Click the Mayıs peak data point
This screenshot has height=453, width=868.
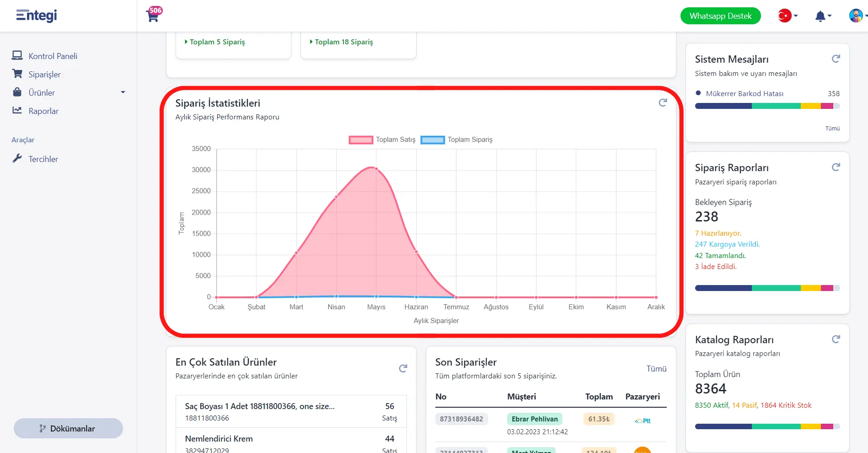coord(376,169)
